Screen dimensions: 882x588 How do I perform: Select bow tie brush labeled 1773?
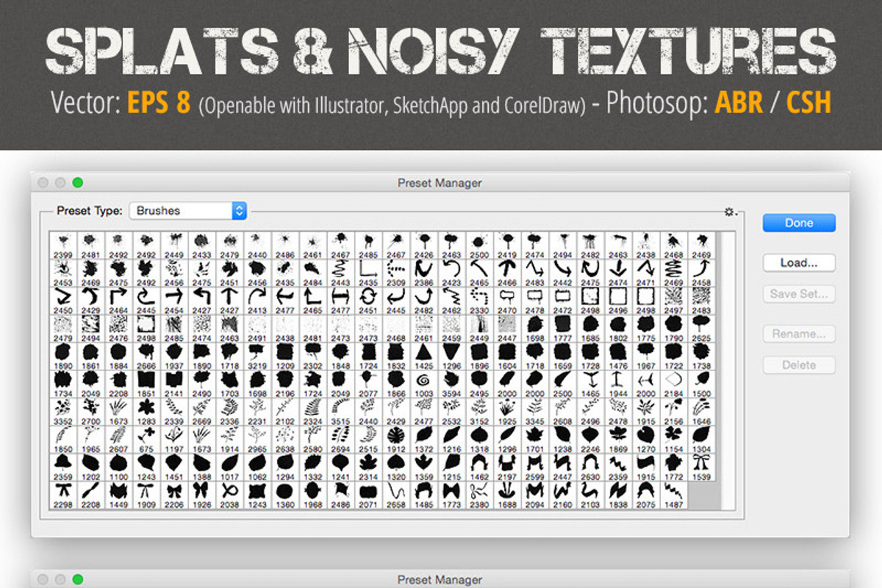pos(451,495)
